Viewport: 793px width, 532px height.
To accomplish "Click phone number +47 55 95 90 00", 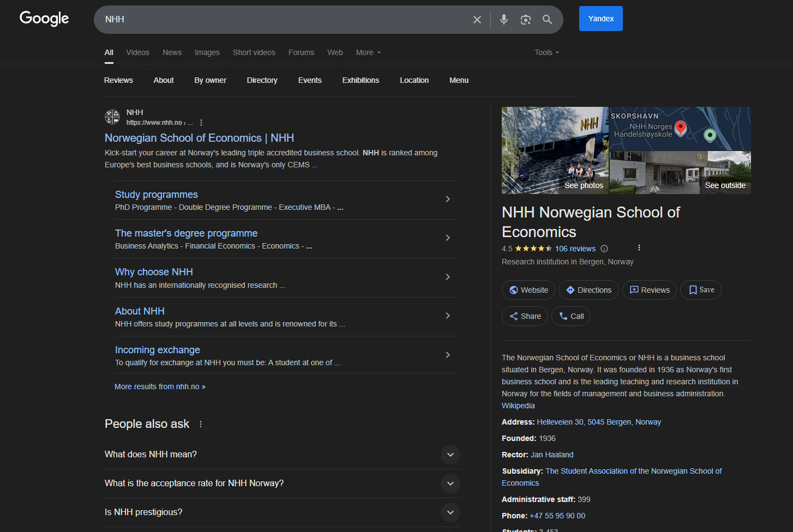I will coord(557,516).
